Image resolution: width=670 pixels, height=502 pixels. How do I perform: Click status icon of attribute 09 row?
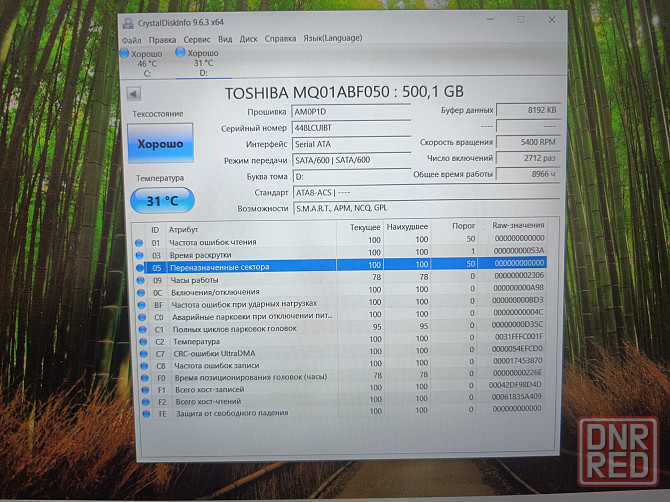click(141, 280)
